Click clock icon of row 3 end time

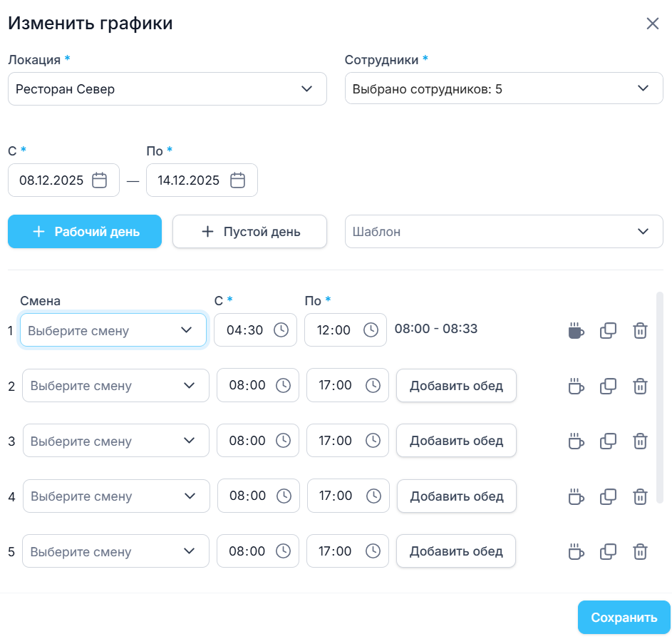point(373,441)
